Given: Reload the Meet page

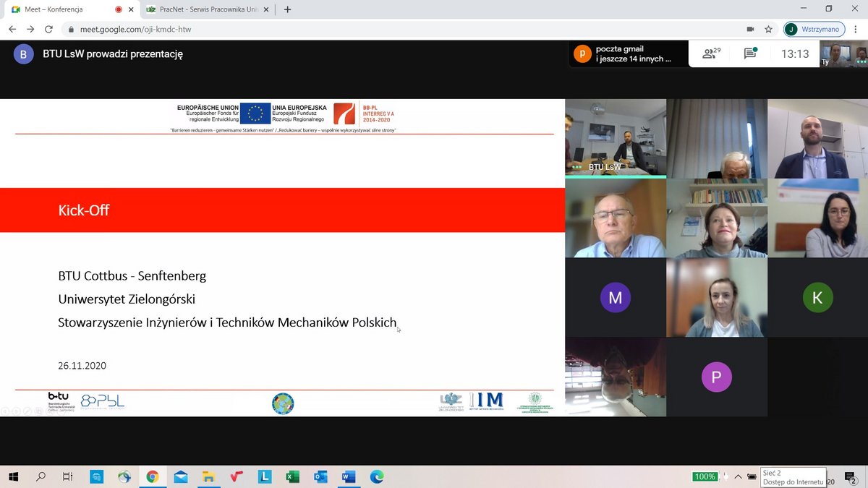Looking at the screenshot, I should [x=48, y=30].
